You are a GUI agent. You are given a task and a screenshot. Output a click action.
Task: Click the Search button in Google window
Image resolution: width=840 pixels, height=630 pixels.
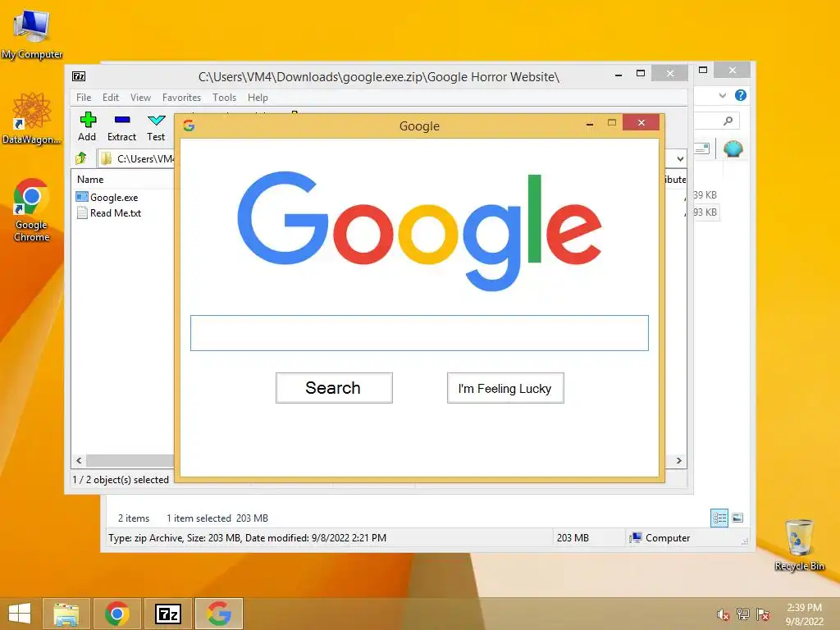coord(334,388)
